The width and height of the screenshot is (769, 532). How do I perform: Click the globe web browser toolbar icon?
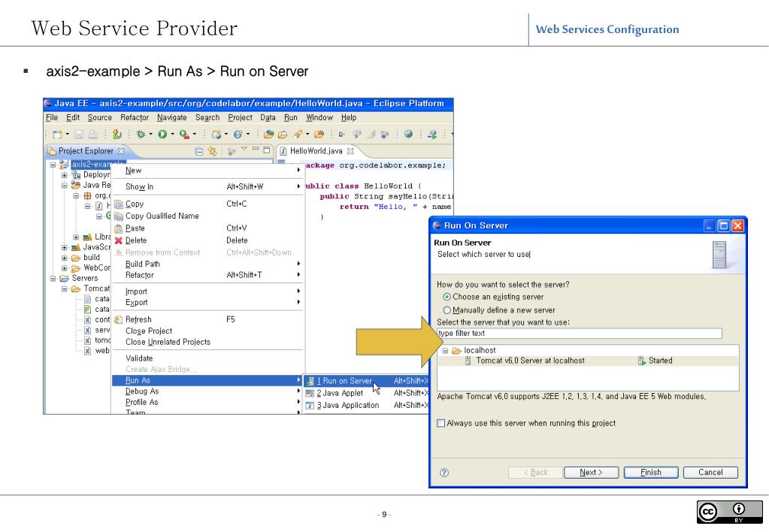click(x=410, y=135)
